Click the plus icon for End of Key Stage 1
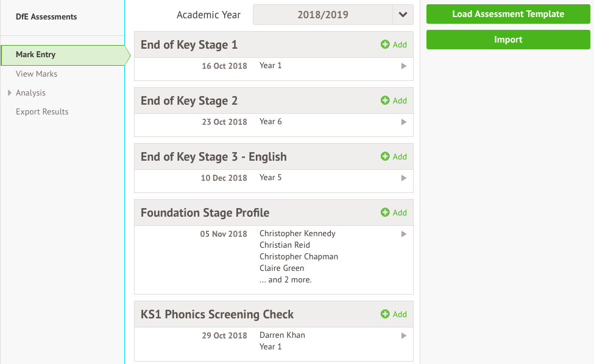Image resolution: width=594 pixels, height=364 pixels. [x=385, y=44]
